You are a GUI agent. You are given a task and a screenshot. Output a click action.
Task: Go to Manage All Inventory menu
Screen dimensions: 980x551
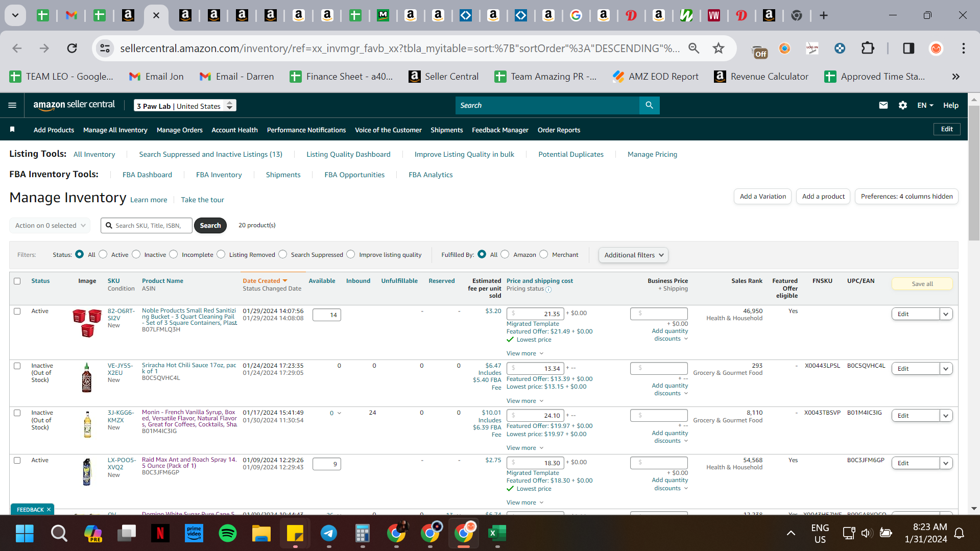(x=115, y=130)
